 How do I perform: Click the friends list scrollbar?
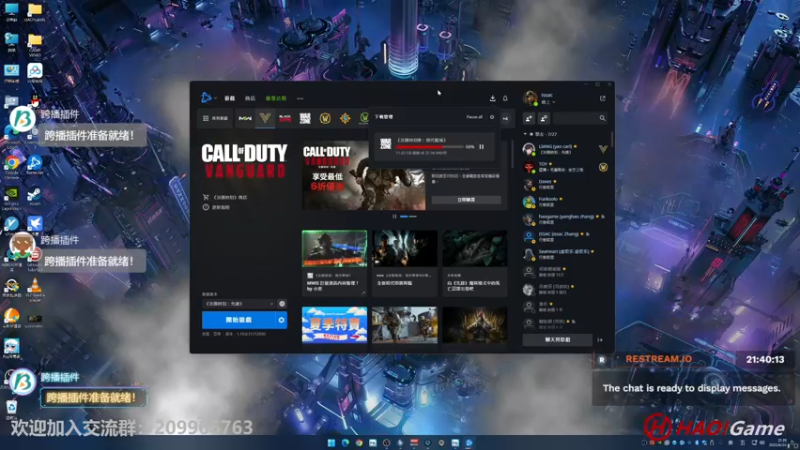pyautogui.click(x=611, y=140)
